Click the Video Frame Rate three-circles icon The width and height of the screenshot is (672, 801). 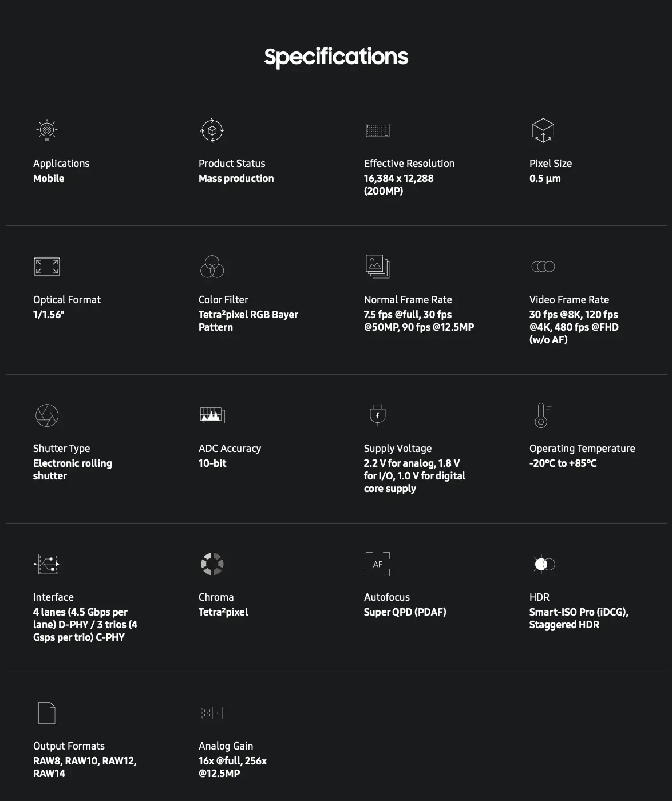543,267
